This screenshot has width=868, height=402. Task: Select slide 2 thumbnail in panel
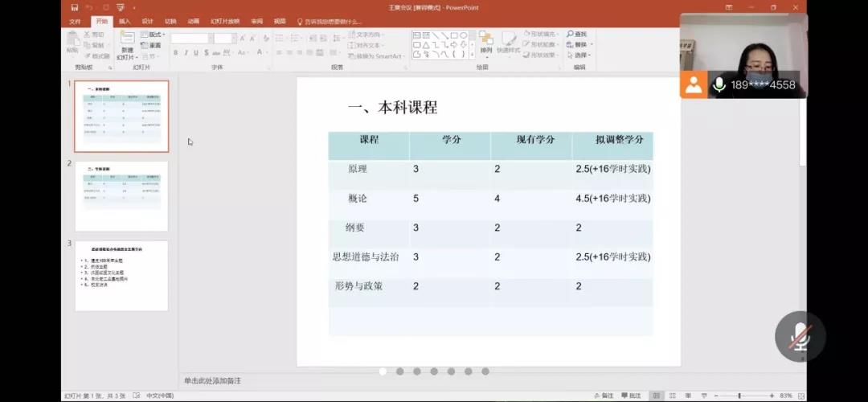(121, 196)
